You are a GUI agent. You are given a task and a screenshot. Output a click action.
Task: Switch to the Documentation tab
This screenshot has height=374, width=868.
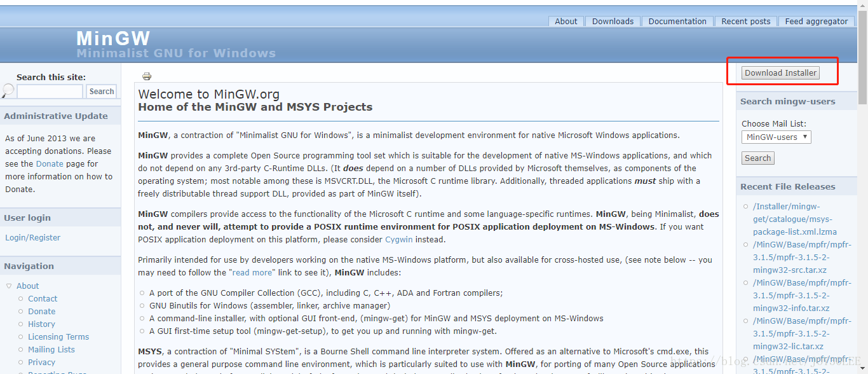click(677, 21)
